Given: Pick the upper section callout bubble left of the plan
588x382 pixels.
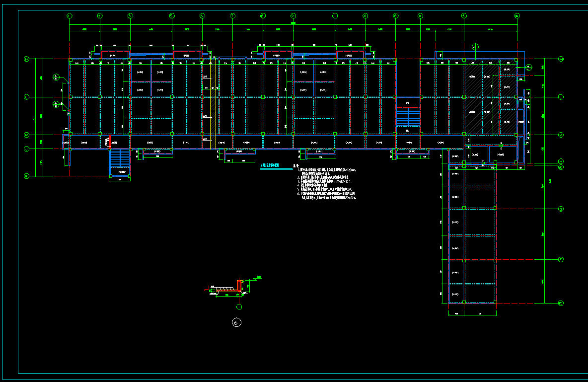Looking at the screenshot, I should tap(57, 77).
